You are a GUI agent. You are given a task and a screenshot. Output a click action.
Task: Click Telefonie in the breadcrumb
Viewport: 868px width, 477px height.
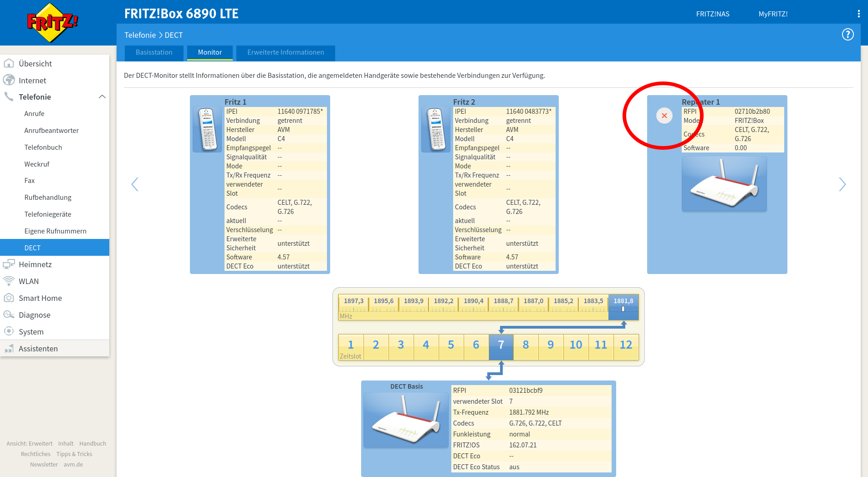click(x=140, y=35)
